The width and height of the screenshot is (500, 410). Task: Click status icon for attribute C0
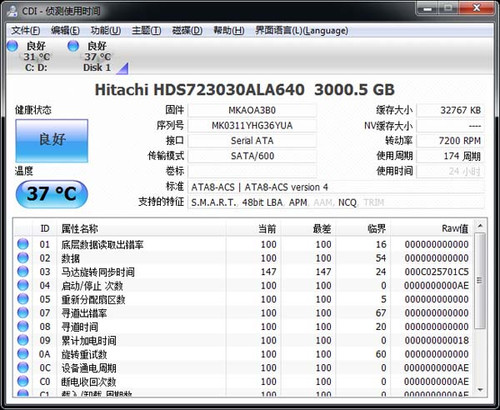[23, 381]
